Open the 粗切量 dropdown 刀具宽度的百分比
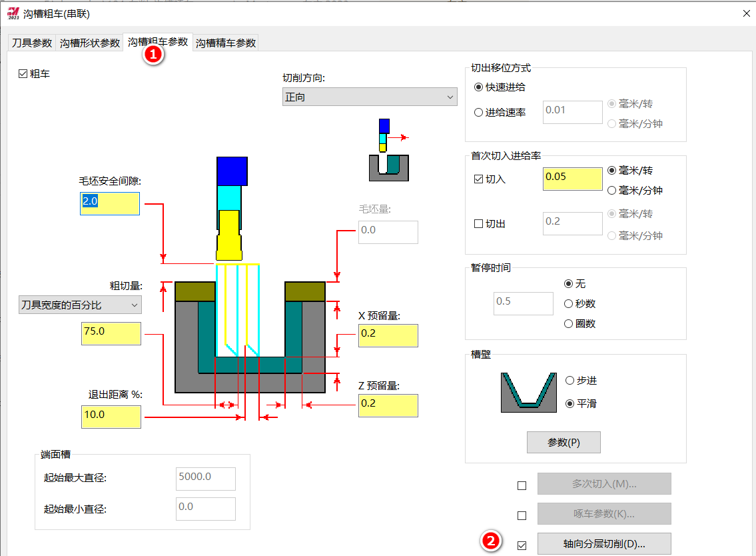Screen dimensions: 756x556 coord(80,305)
